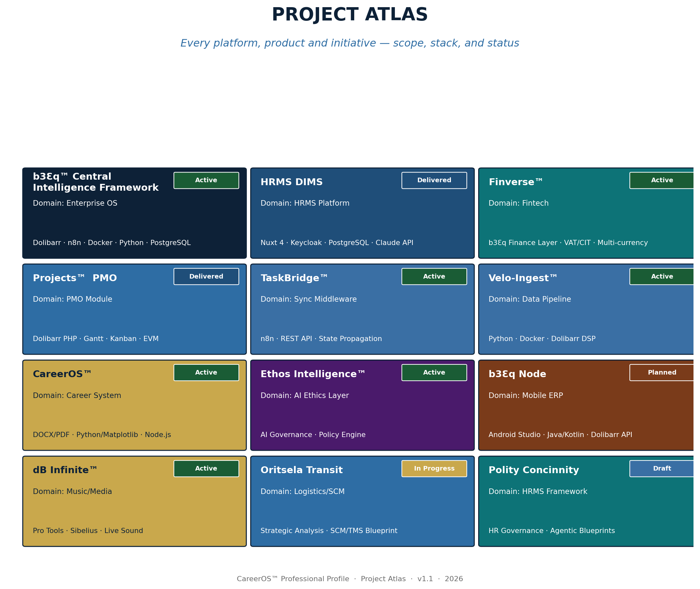Click 'Python · Docker · Dolibarr DSP' line

pyautogui.click(x=542, y=339)
